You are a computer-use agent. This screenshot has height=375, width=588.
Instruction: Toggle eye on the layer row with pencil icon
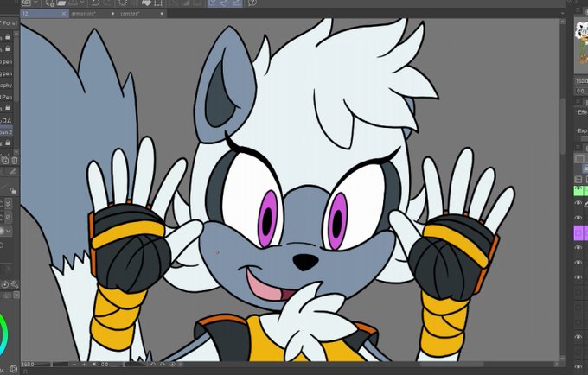[x=578, y=203]
